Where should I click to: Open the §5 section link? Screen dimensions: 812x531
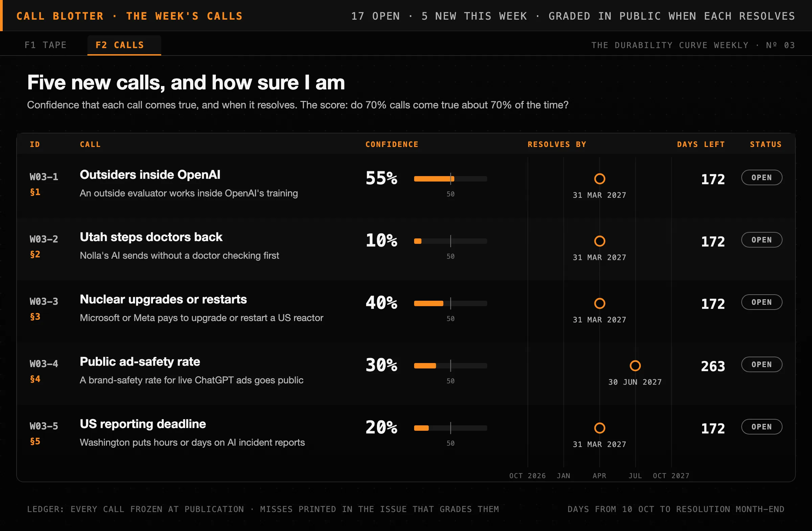pyautogui.click(x=35, y=441)
